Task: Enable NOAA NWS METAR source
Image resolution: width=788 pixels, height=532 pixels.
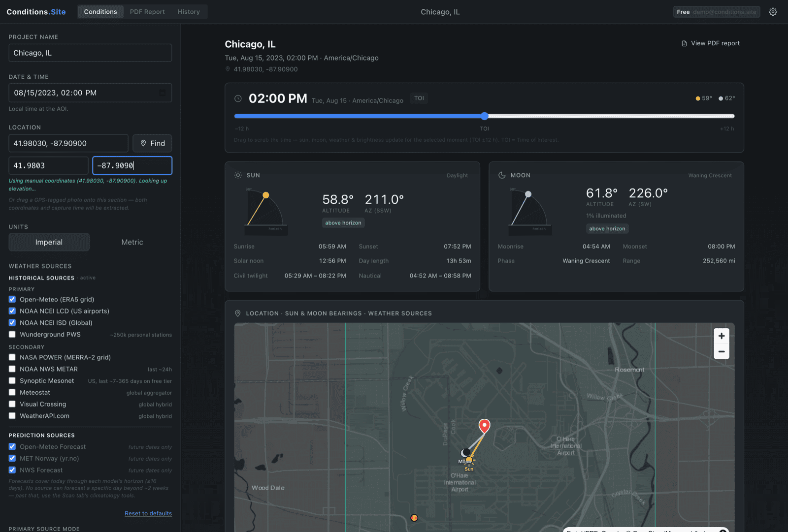Action: [x=12, y=369]
